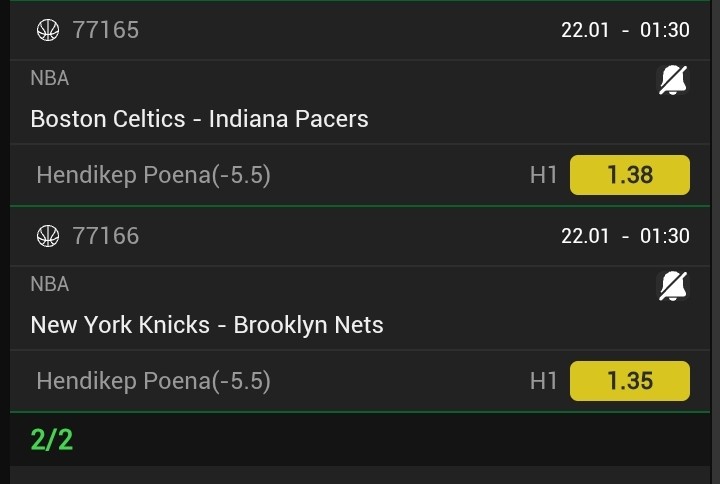The width and height of the screenshot is (720, 484).
Task: Select the 1.35 odds button
Action: [629, 381]
